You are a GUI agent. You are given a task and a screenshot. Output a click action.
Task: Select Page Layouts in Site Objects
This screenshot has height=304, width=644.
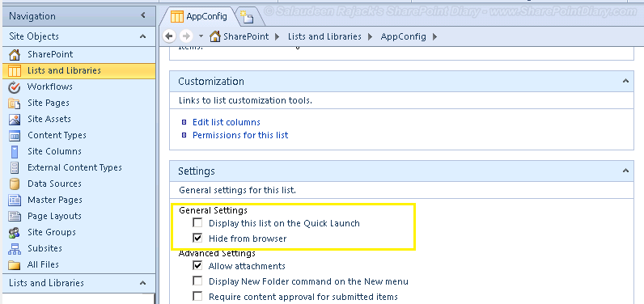[x=54, y=216]
